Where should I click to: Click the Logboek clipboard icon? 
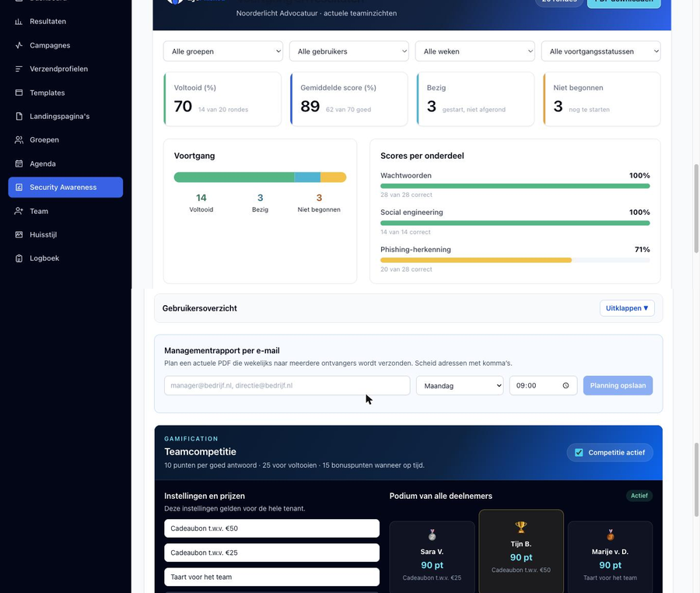pos(19,258)
